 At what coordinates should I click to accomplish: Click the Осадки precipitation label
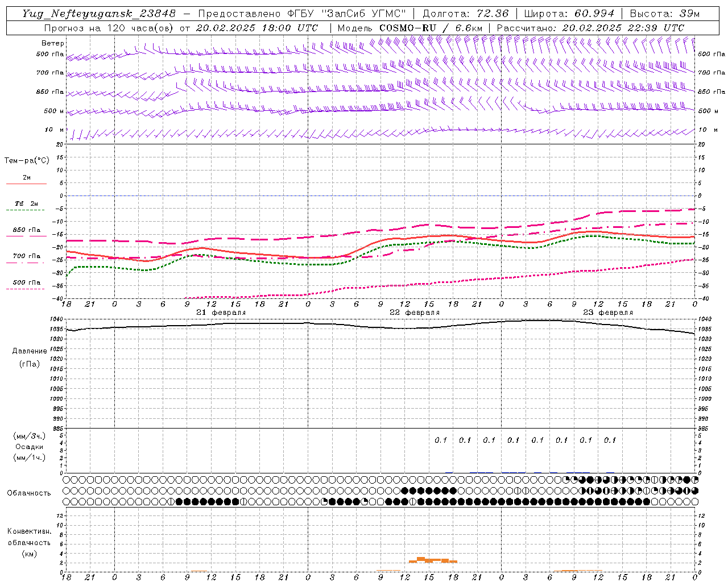pos(30,447)
